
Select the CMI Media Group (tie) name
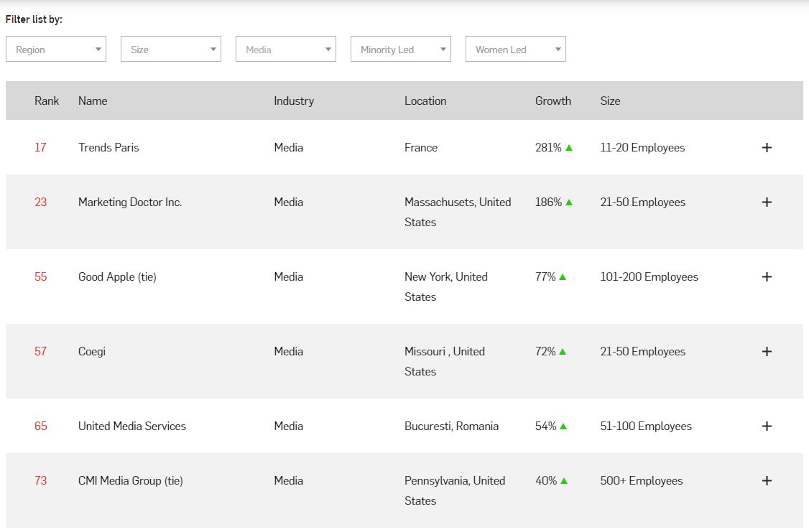[131, 480]
